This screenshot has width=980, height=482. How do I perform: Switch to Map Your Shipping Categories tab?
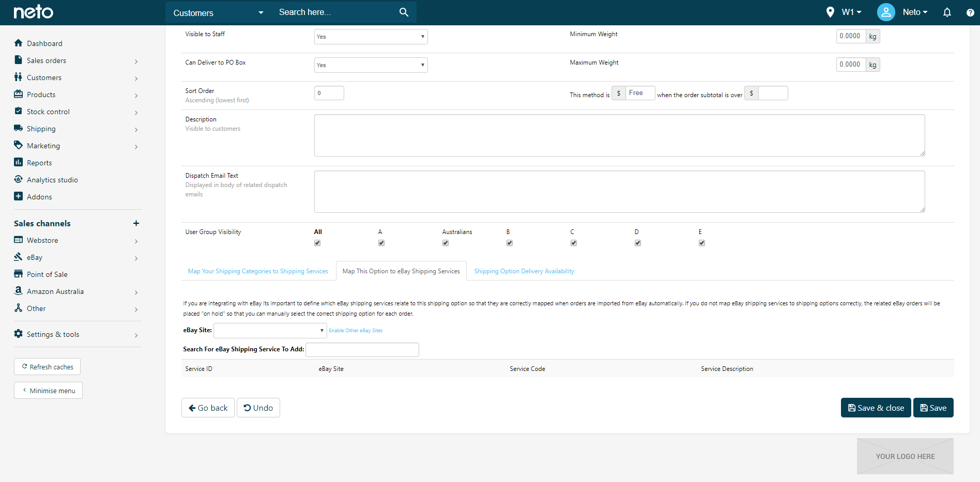[x=258, y=271]
